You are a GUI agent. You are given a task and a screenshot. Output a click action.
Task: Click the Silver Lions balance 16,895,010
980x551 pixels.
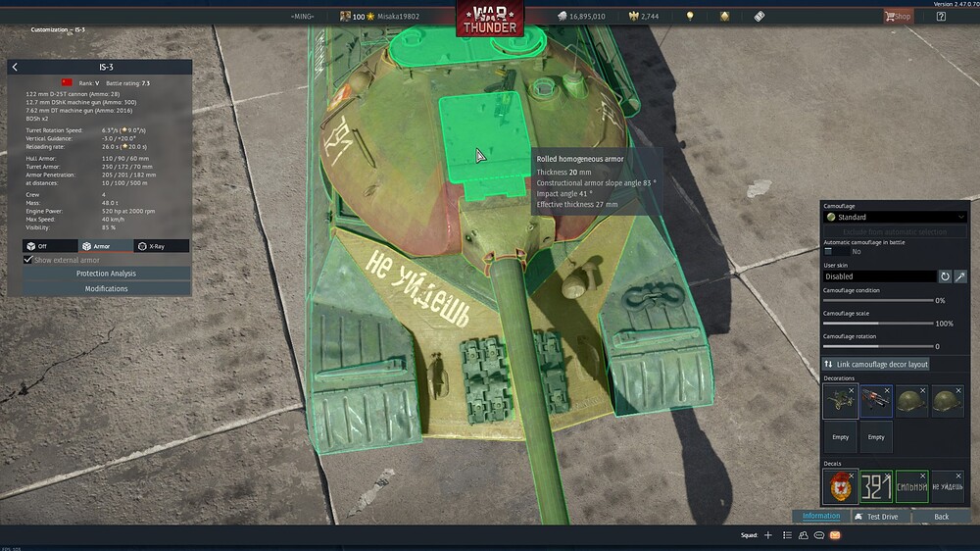coord(581,17)
